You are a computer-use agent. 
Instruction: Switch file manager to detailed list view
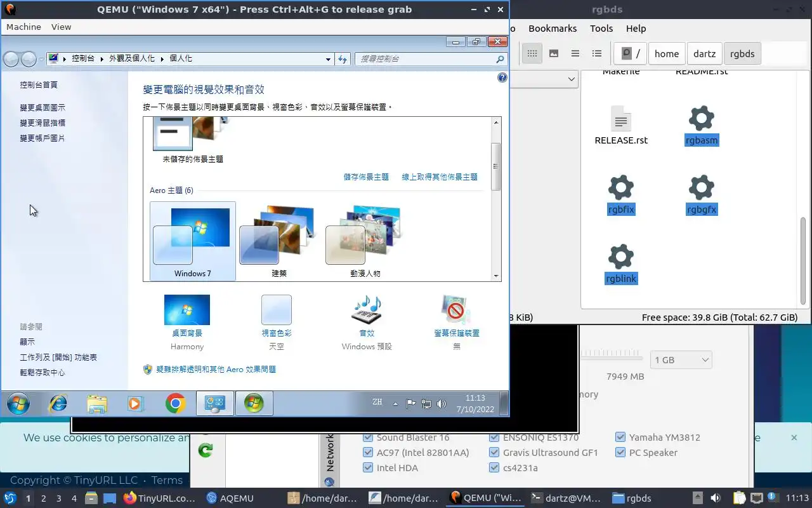[597, 53]
